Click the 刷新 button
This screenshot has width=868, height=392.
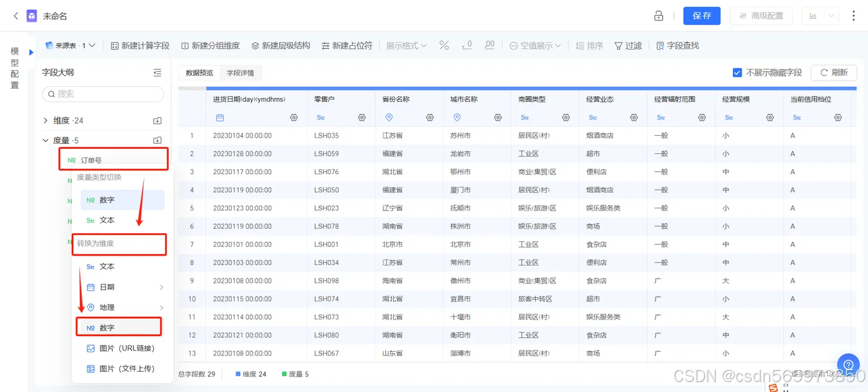[x=833, y=72]
